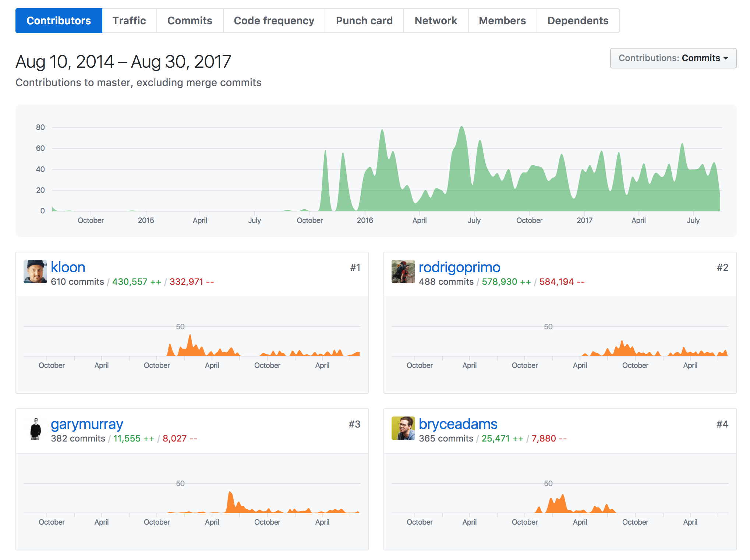Click bryceadams' avatar photo

coord(403,428)
